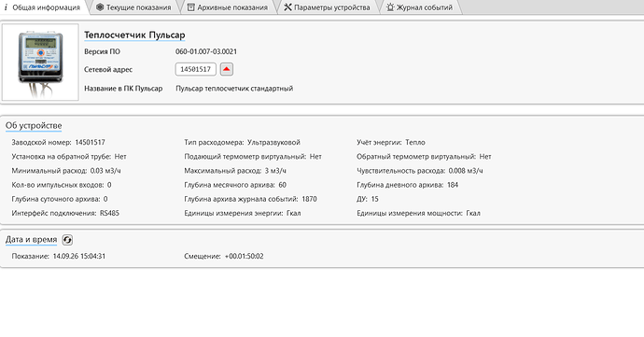Switch to Текущие показания tab

(x=133, y=7)
